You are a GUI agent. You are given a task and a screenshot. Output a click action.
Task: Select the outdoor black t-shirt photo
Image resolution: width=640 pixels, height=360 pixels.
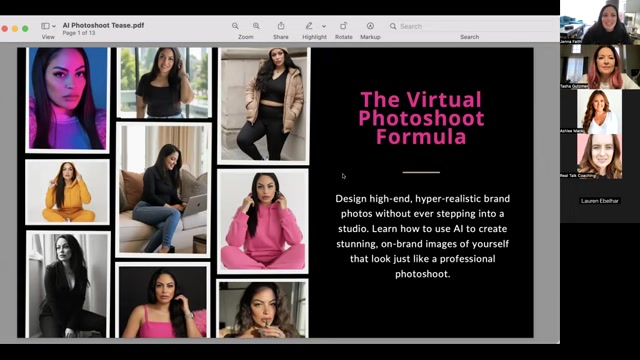pos(164,83)
